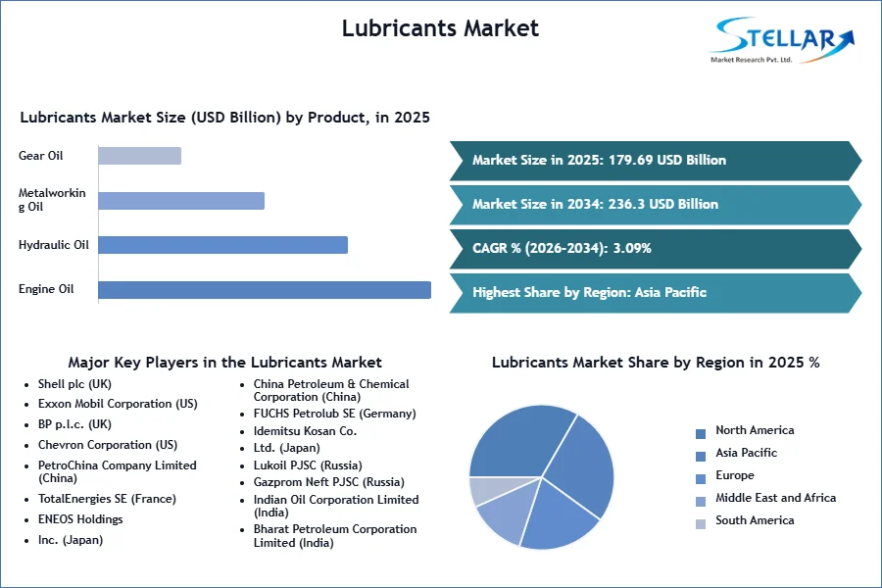Click the Hydraulic Oil bar
The height and width of the screenshot is (588, 882).
[222, 245]
